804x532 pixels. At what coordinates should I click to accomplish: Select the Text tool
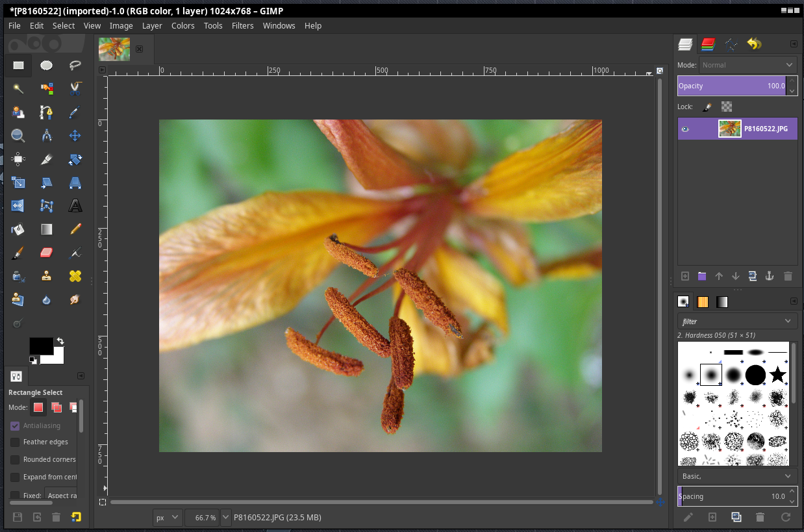[75, 206]
